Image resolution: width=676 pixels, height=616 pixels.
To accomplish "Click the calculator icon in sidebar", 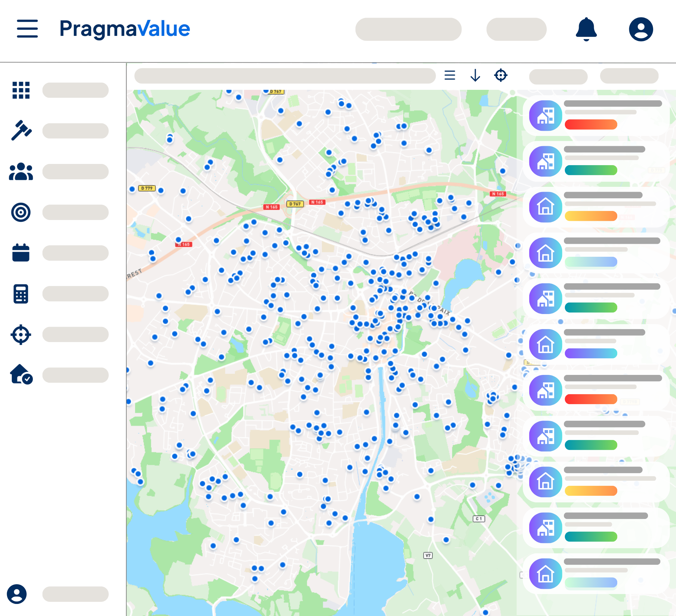I will pyautogui.click(x=21, y=294).
